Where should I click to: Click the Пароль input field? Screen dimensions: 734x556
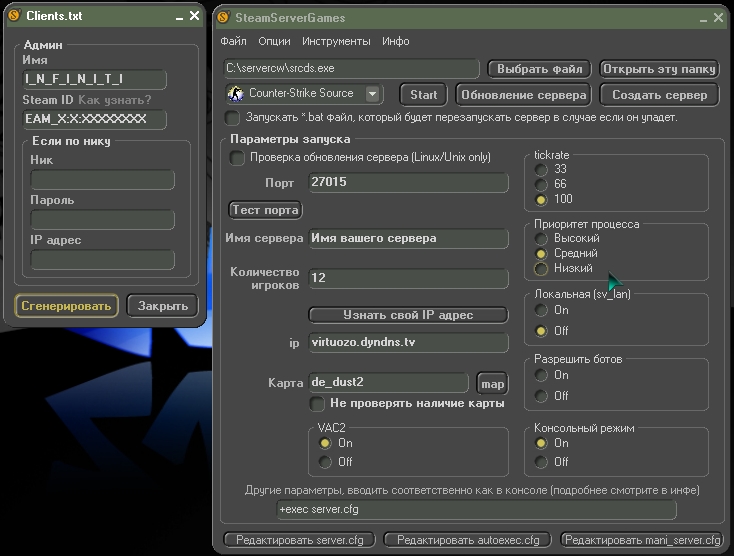[x=103, y=219]
